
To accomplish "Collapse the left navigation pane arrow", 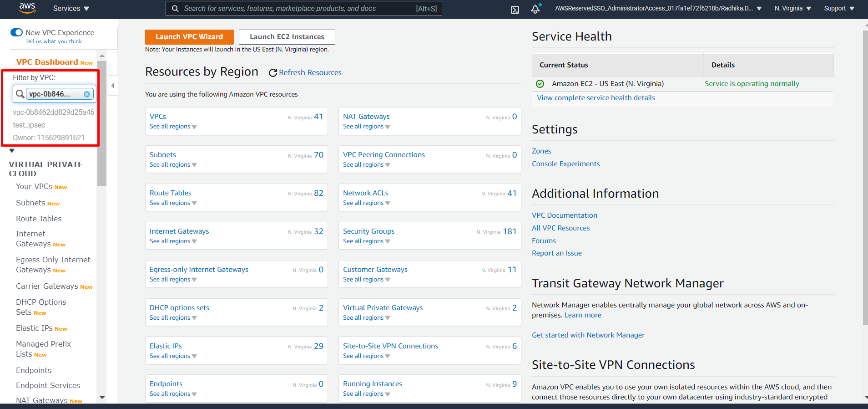I will (112, 85).
